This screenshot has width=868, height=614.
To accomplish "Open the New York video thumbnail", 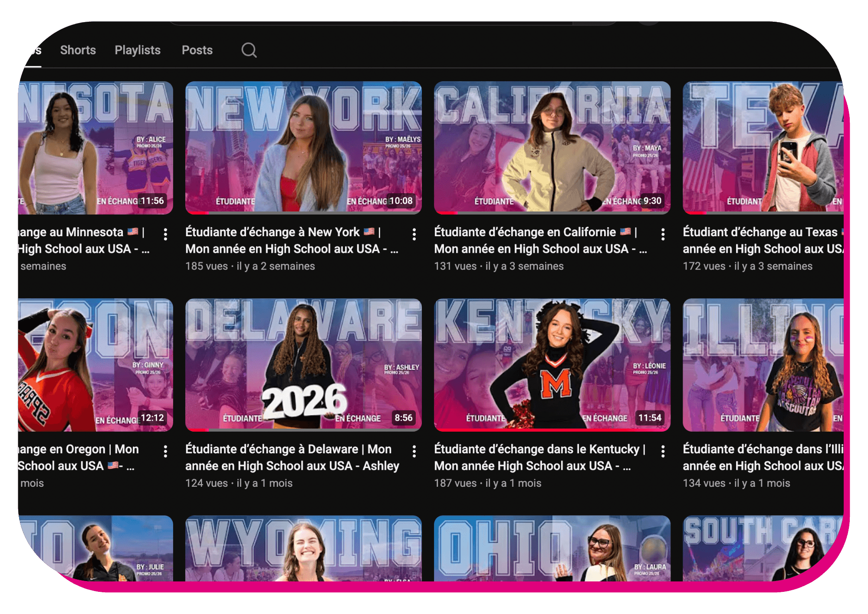I will pos(303,148).
